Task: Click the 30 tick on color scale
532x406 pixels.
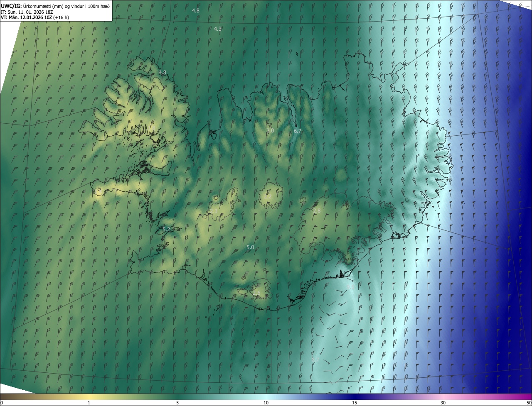Action: pos(443,403)
